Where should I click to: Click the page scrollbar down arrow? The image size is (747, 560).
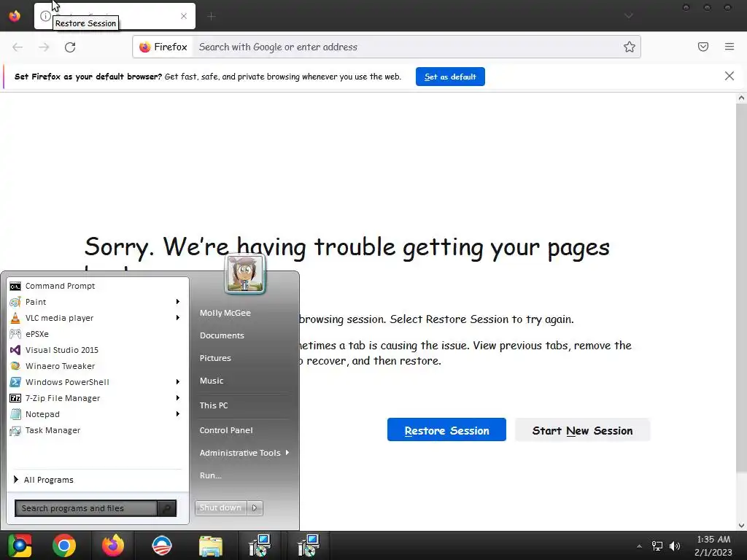click(741, 525)
